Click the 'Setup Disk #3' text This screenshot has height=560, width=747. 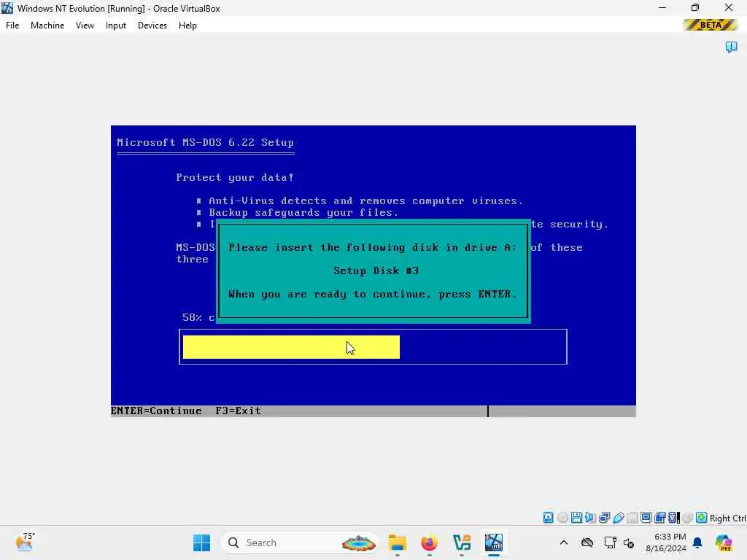pyautogui.click(x=376, y=271)
